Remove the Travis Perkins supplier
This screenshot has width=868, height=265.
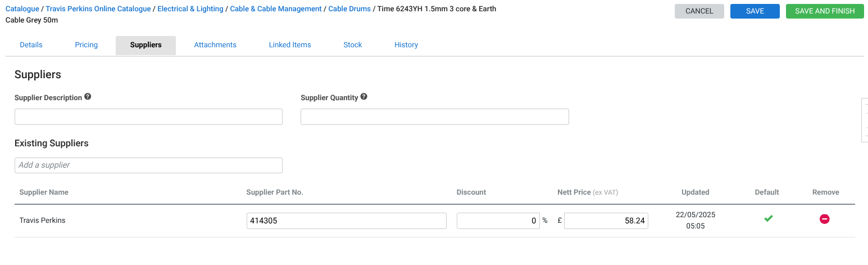coord(825,219)
